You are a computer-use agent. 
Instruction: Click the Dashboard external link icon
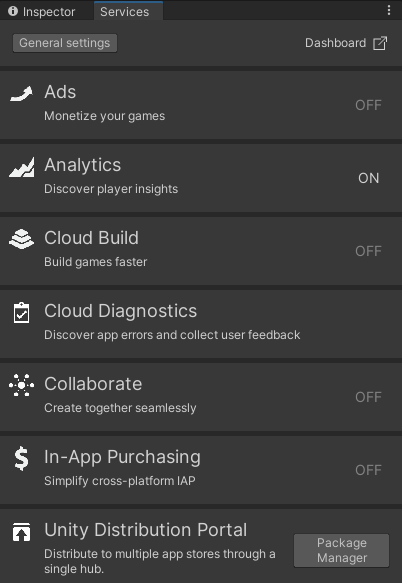click(x=380, y=43)
